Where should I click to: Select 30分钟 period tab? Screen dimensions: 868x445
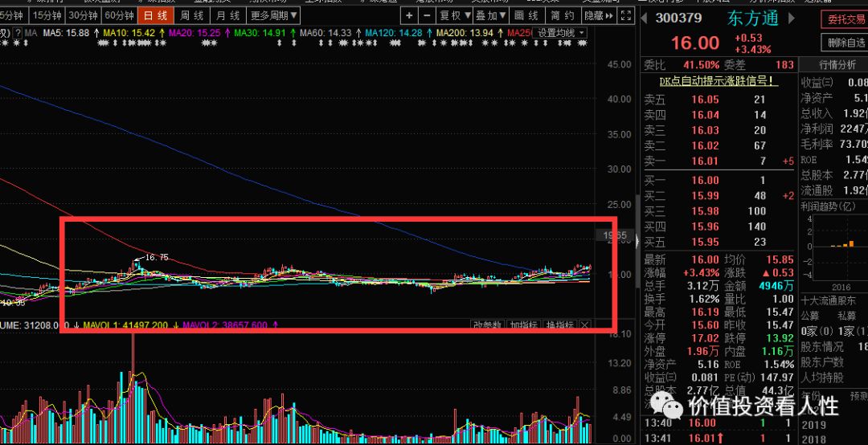point(83,15)
